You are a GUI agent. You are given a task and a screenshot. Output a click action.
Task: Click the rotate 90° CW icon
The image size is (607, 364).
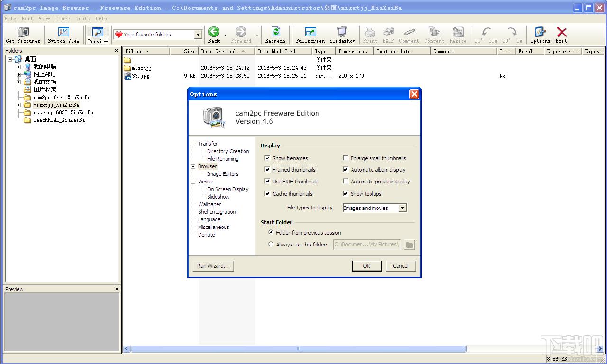coord(512,32)
